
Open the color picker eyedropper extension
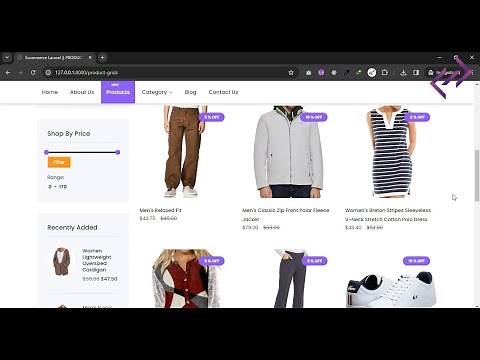pos(346,72)
